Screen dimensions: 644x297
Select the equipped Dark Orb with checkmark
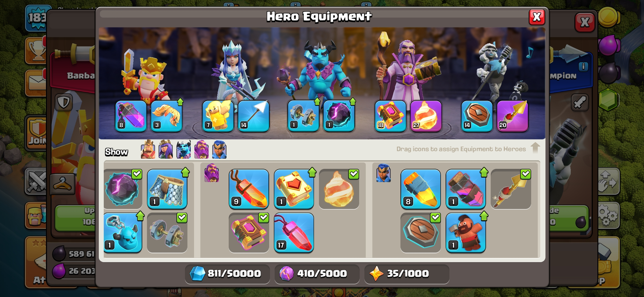point(123,189)
